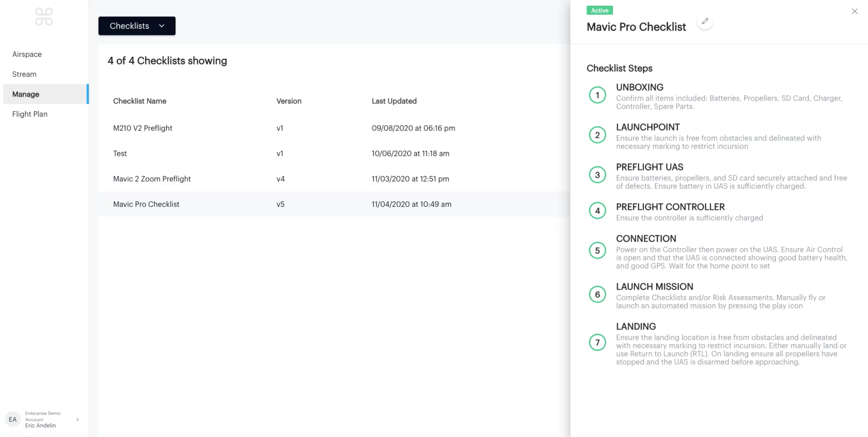Sort by Checklist Name column header
The width and height of the screenshot is (868, 437).
pos(139,101)
